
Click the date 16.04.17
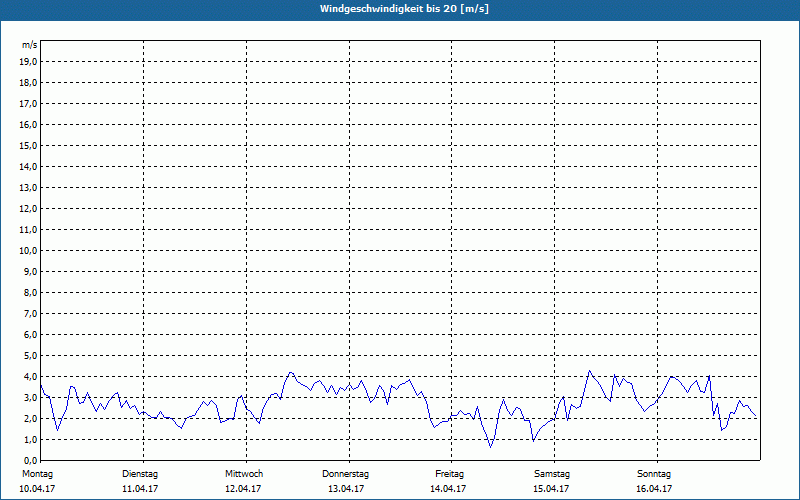pos(654,489)
